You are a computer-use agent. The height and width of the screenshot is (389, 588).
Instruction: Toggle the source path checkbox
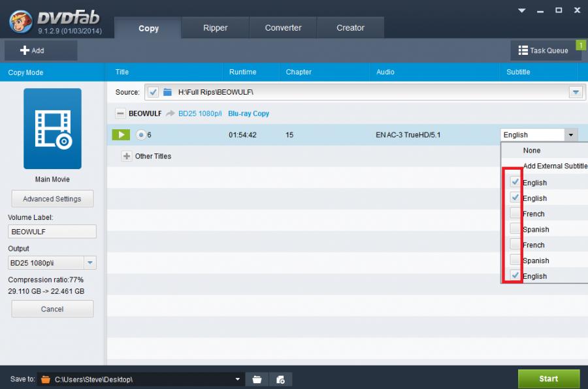point(153,92)
